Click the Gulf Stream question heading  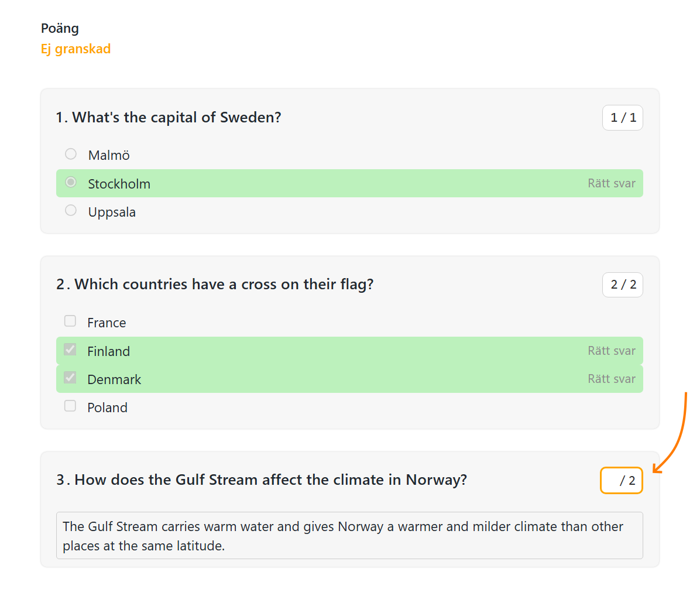click(262, 480)
